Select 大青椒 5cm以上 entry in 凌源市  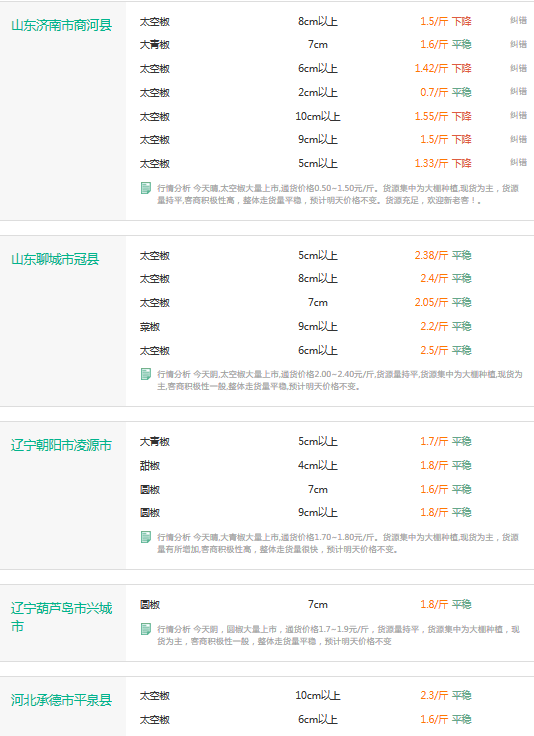point(305,442)
